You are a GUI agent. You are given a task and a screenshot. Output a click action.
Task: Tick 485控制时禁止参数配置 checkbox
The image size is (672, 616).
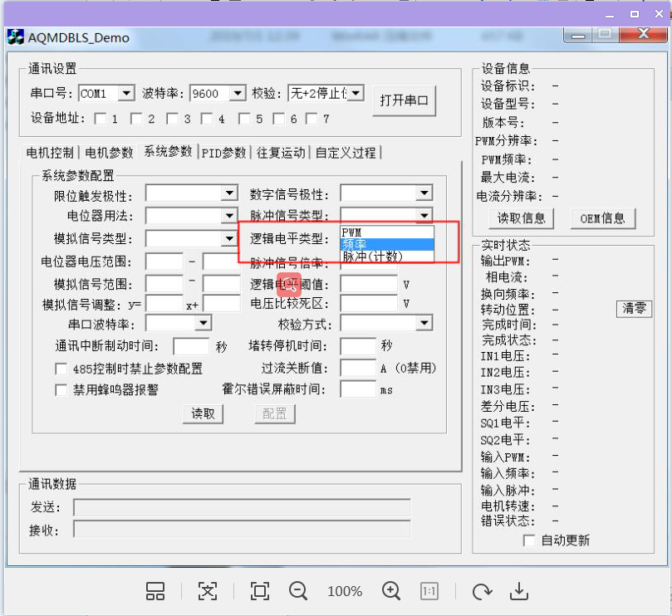[x=61, y=369]
